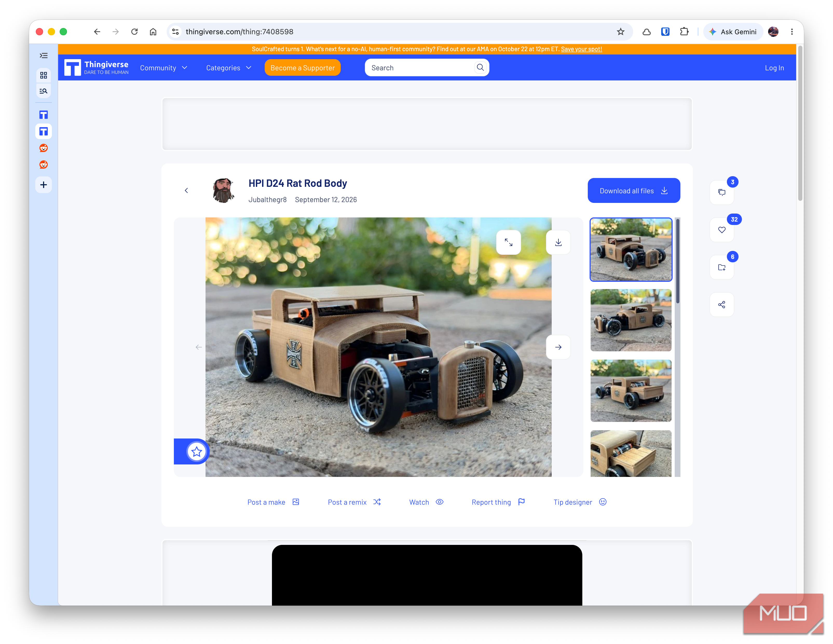Open the Thingiverse home logo
This screenshot has height=644, width=833.
click(96, 67)
